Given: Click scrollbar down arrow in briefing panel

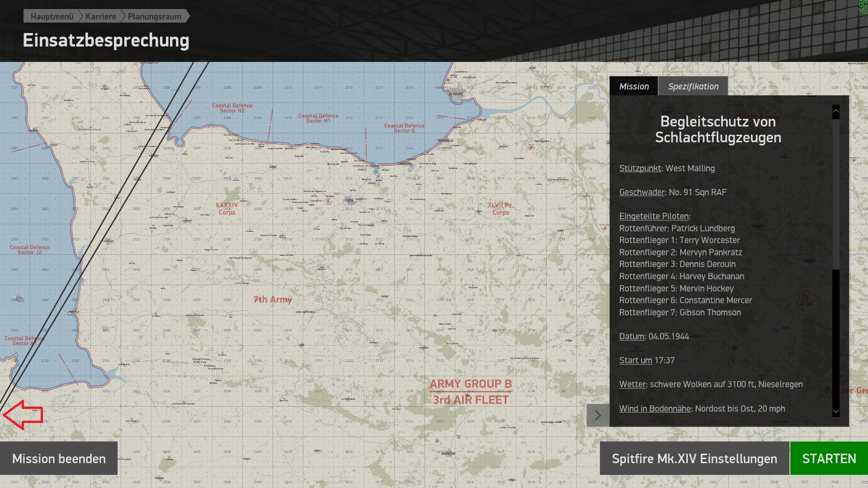Looking at the screenshot, I should pyautogui.click(x=836, y=412).
